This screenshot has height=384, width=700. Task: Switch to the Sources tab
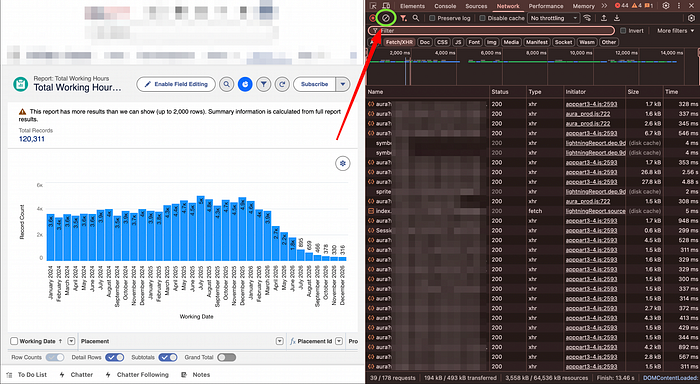tap(476, 6)
